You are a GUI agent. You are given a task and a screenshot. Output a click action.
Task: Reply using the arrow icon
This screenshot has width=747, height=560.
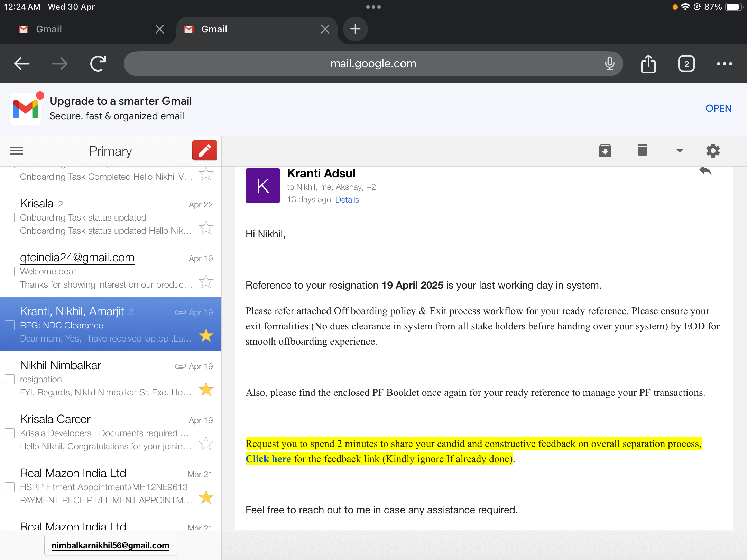tap(705, 171)
